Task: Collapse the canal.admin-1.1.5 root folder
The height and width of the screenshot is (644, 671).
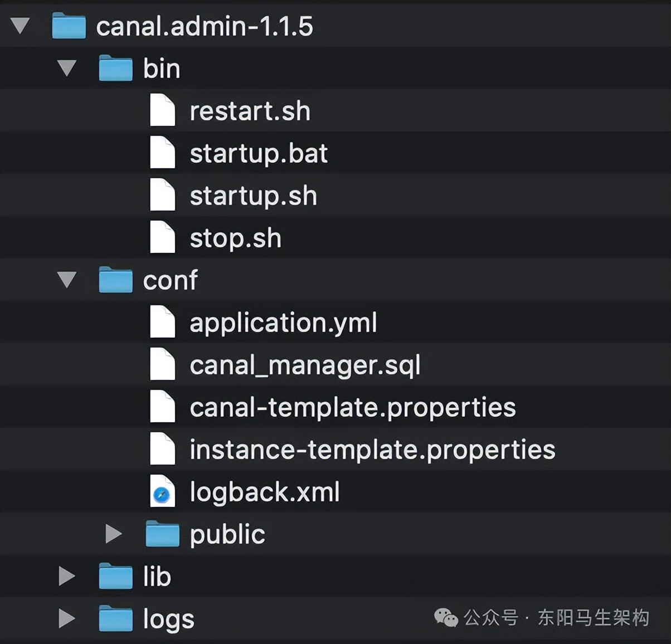Action: (21, 26)
